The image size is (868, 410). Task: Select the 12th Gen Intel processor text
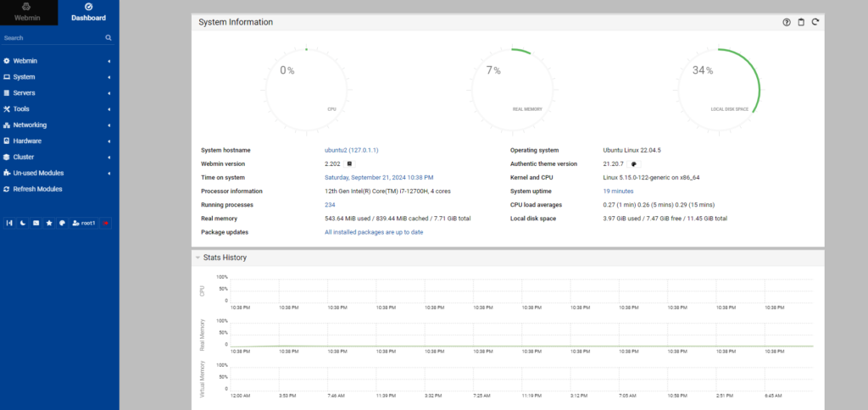(x=389, y=191)
